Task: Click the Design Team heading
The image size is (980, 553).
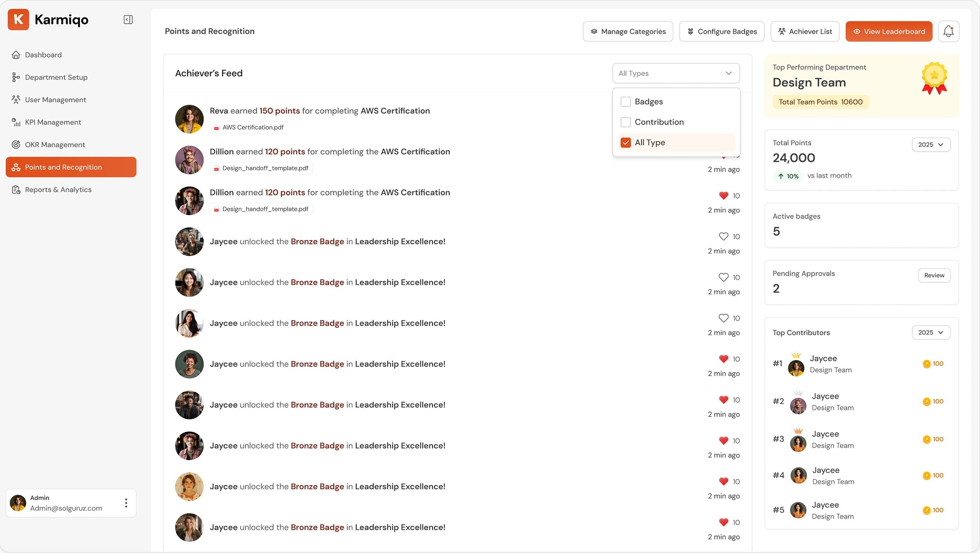Action: coord(809,83)
